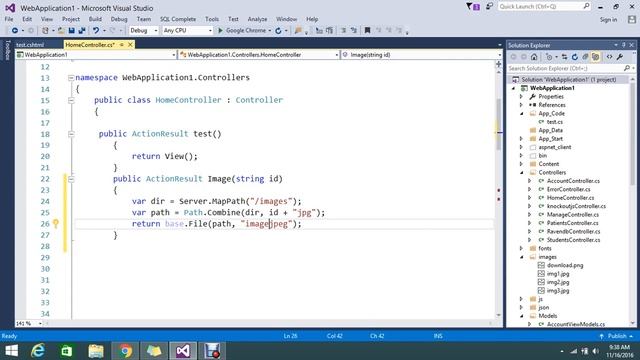The width and height of the screenshot is (640, 360).
Task: Toggle pin on HomeController.cs tab
Action: [122, 45]
